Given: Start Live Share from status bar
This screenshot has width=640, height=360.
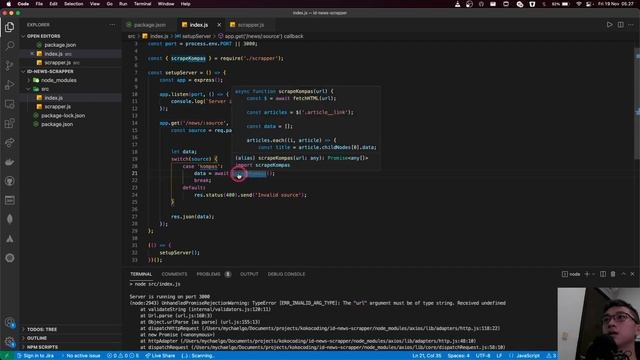Looking at the screenshot, I should click(160, 356).
